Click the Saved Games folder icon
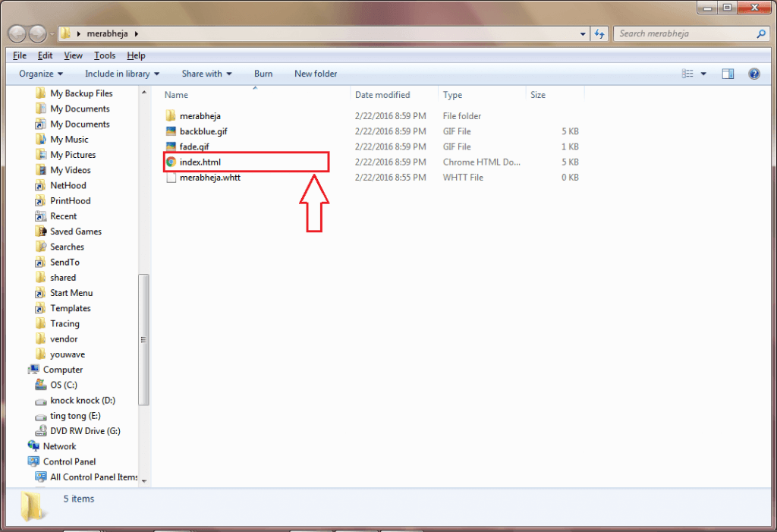777x532 pixels. tap(41, 231)
